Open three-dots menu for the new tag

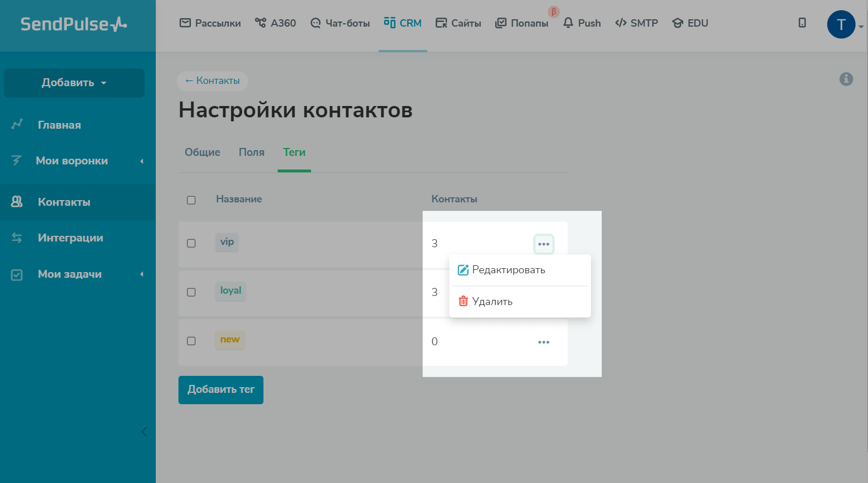[x=543, y=342]
